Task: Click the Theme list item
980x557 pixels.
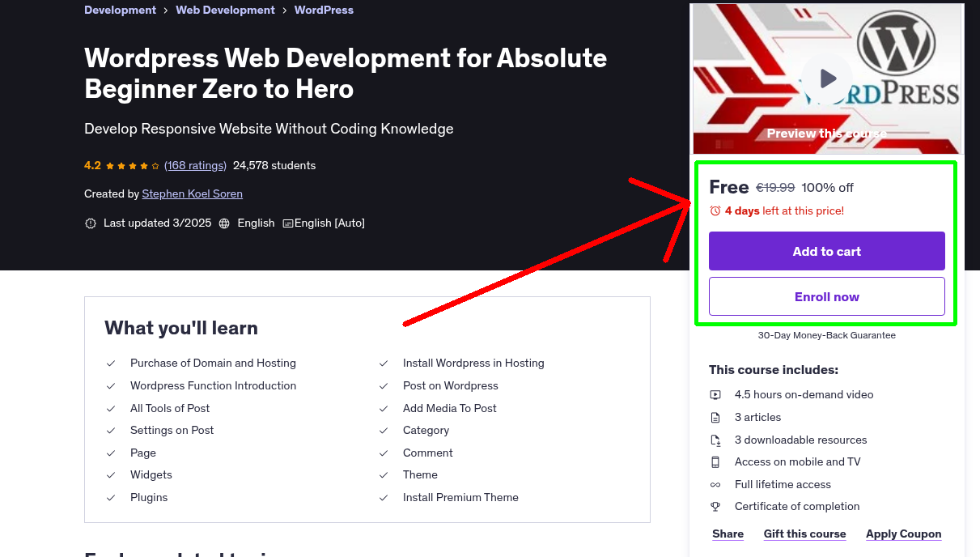Action: pos(420,475)
